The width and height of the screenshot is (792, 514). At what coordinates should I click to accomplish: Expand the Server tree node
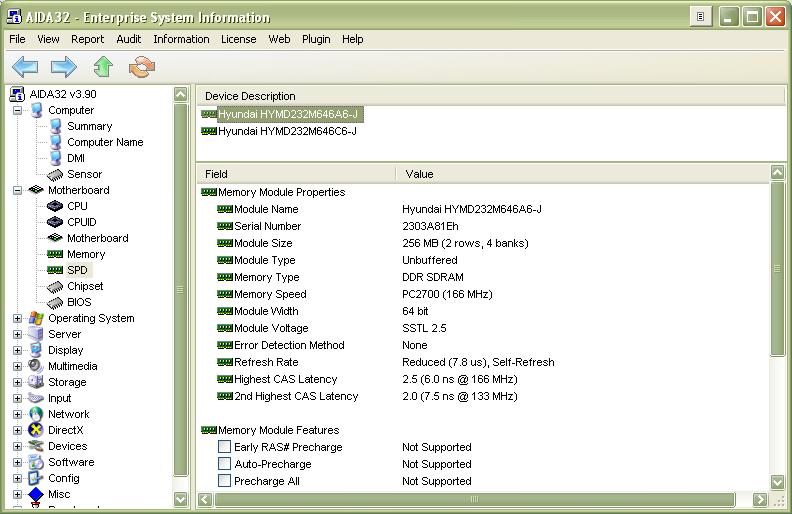[x=17, y=334]
